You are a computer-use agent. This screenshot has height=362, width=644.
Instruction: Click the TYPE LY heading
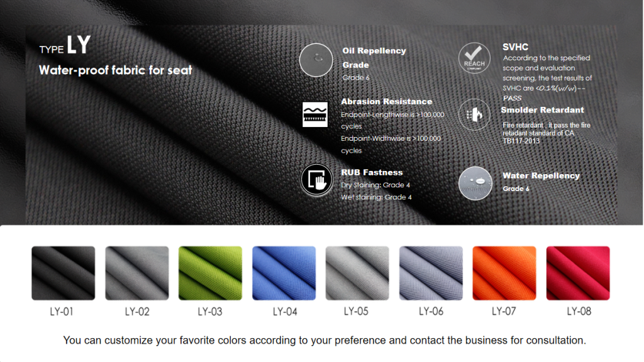65,45
